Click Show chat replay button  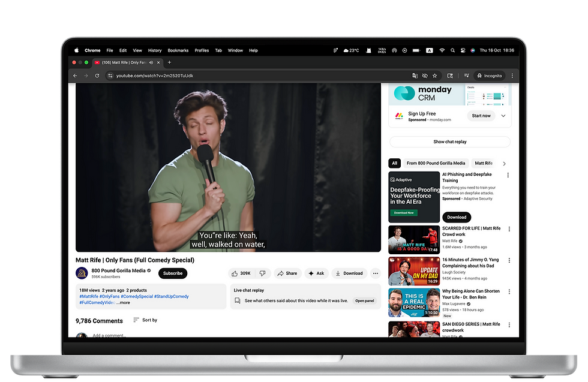click(449, 142)
